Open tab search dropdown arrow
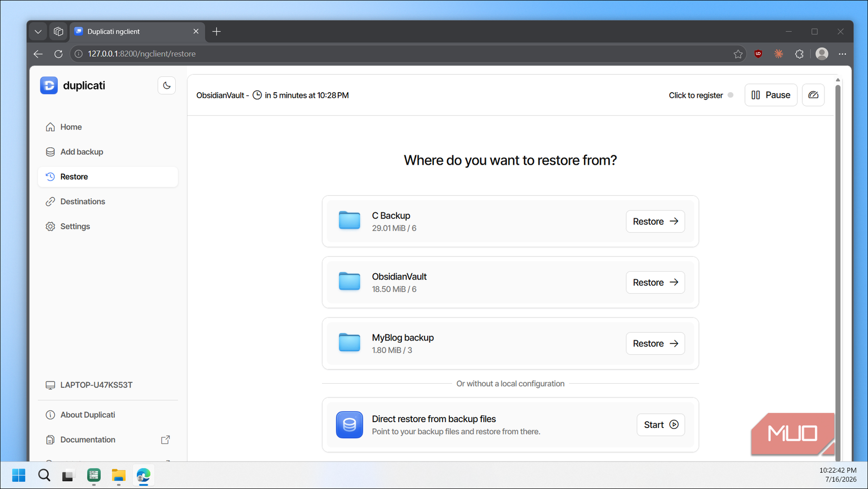The image size is (868, 489). (38, 32)
